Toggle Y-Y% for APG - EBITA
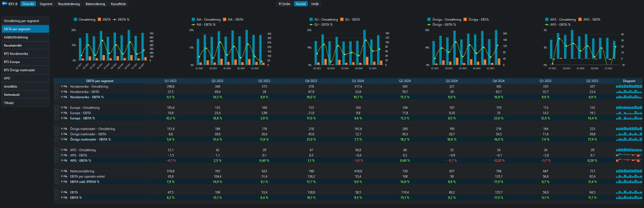Screen dimensions: 644x208 coord(64,155)
